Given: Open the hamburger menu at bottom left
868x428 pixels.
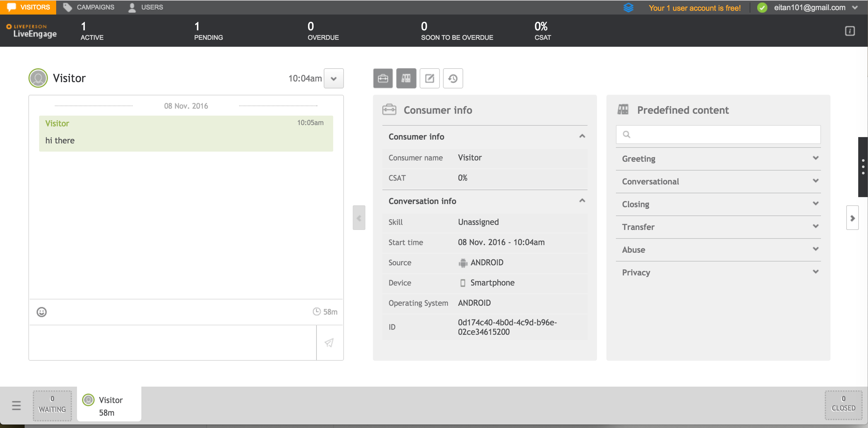Looking at the screenshot, I should 16,405.
